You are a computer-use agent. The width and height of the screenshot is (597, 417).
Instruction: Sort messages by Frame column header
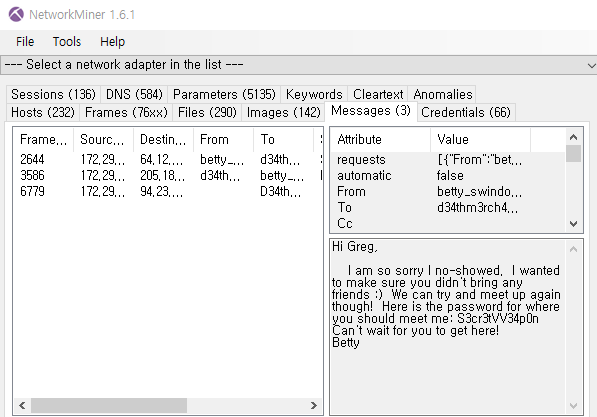pos(43,139)
